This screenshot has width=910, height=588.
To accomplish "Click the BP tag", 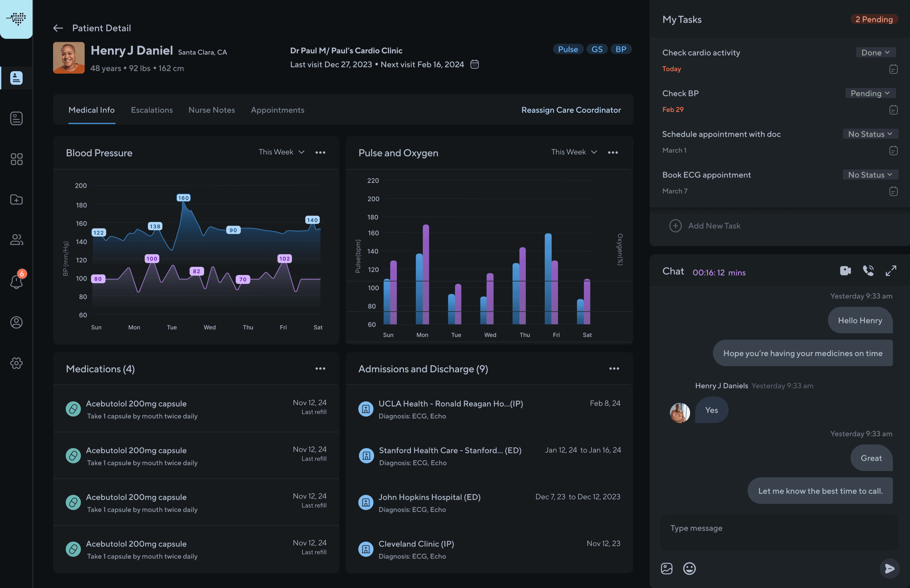I will click(621, 49).
